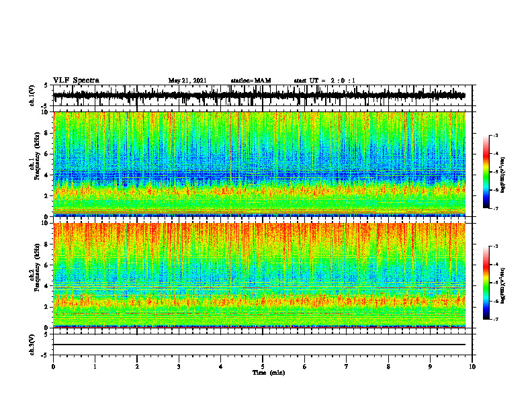Click the ch.1 spectrogram color scale bar
The image size is (532, 411).
(x=486, y=171)
